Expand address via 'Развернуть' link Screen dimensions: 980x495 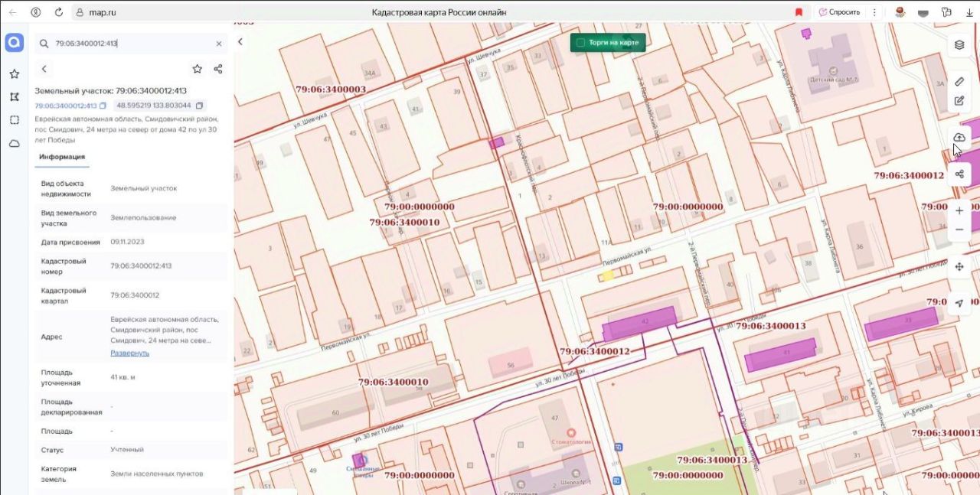[x=129, y=353]
